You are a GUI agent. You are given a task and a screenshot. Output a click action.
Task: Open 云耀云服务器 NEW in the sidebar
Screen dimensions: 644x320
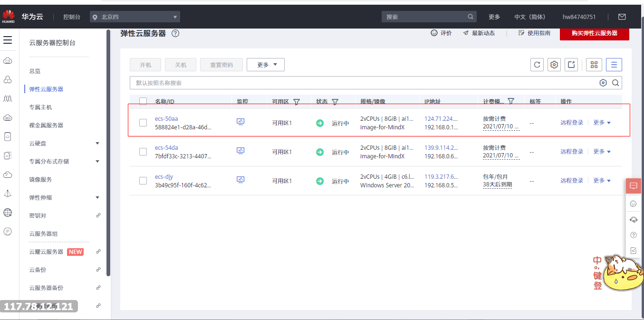coord(56,252)
